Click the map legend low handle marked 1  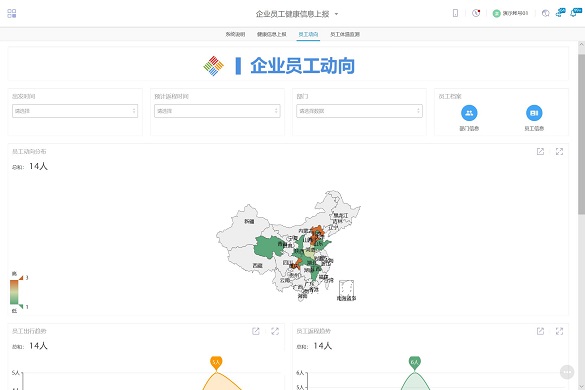(21, 306)
